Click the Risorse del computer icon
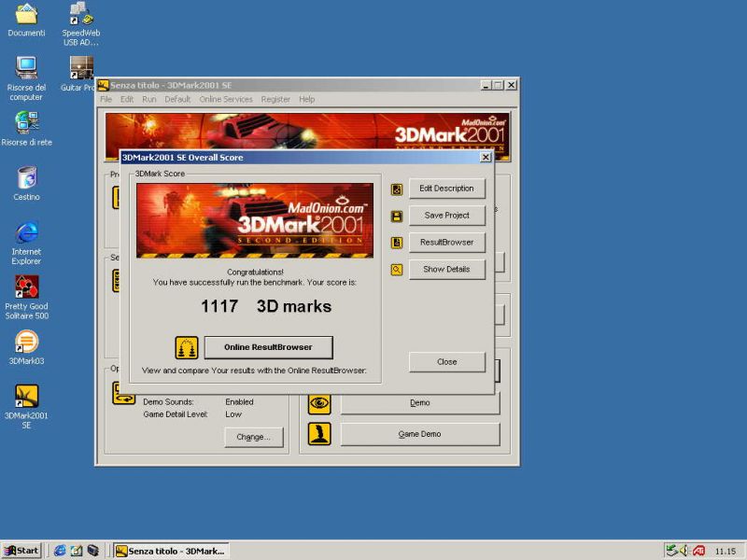Screen dimensions: 747x560 [26, 78]
